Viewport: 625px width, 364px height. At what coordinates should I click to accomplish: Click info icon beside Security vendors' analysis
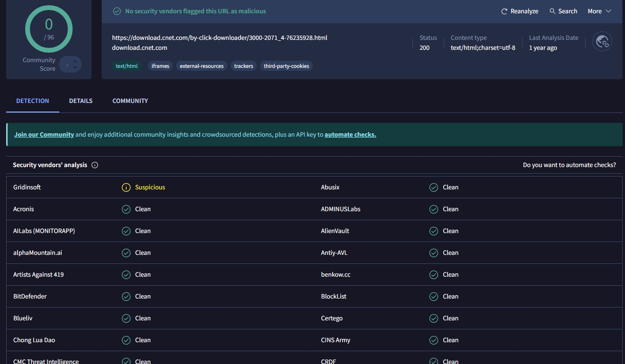tap(95, 165)
